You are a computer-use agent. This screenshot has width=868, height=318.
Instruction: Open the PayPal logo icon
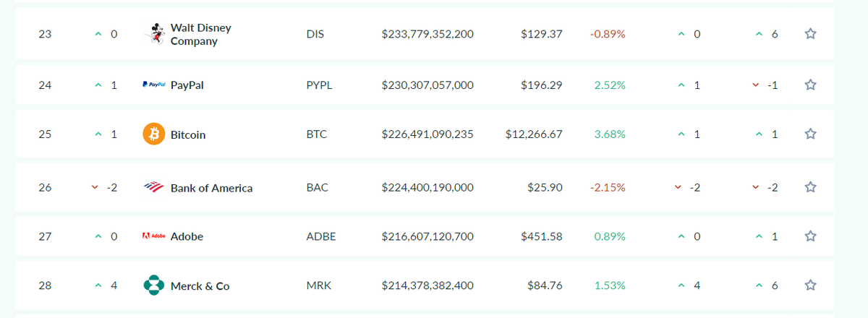coord(154,85)
